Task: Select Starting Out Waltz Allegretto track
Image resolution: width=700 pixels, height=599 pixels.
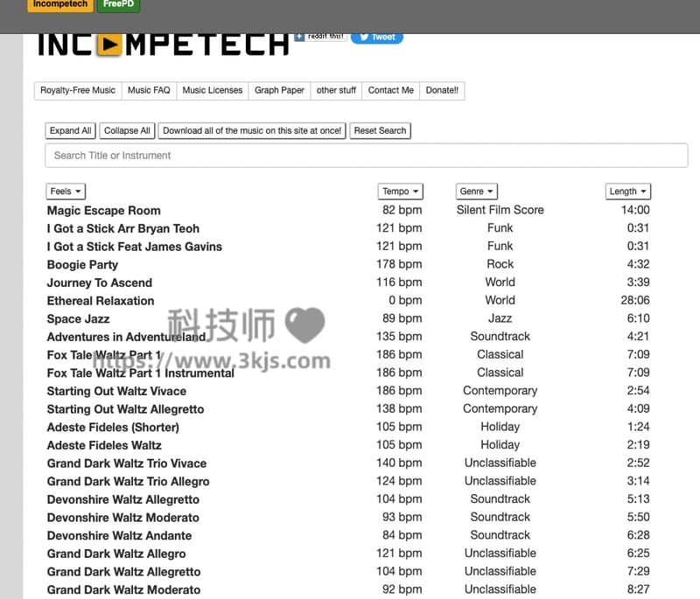Action: pos(125,409)
